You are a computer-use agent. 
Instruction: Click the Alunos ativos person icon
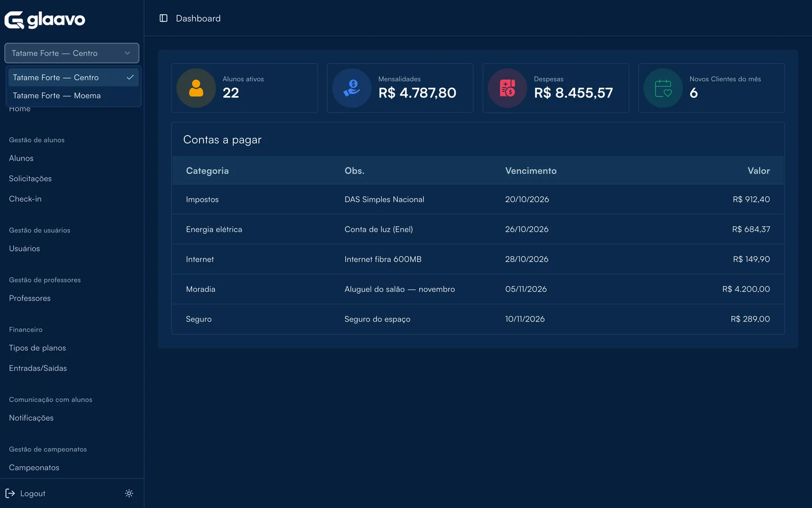coord(196,88)
